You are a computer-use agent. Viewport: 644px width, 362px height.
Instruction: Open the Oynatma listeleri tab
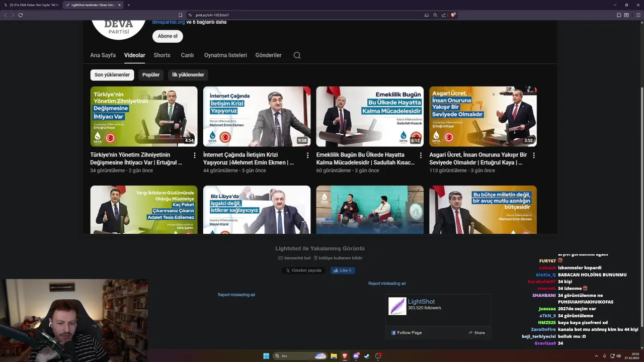pos(225,55)
